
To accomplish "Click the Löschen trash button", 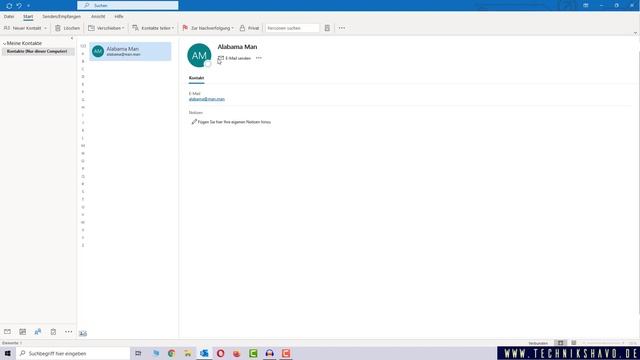I will tap(67, 28).
